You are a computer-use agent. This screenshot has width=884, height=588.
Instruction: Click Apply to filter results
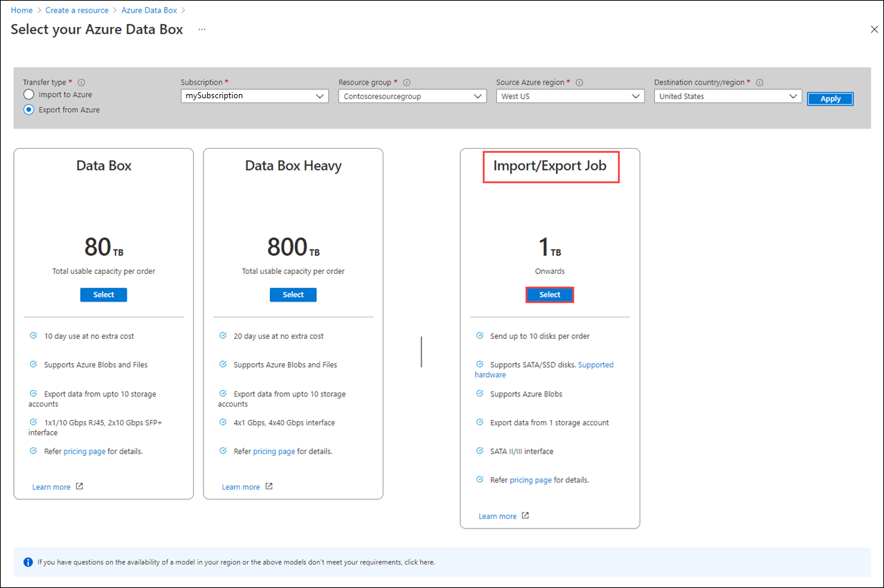coord(829,98)
